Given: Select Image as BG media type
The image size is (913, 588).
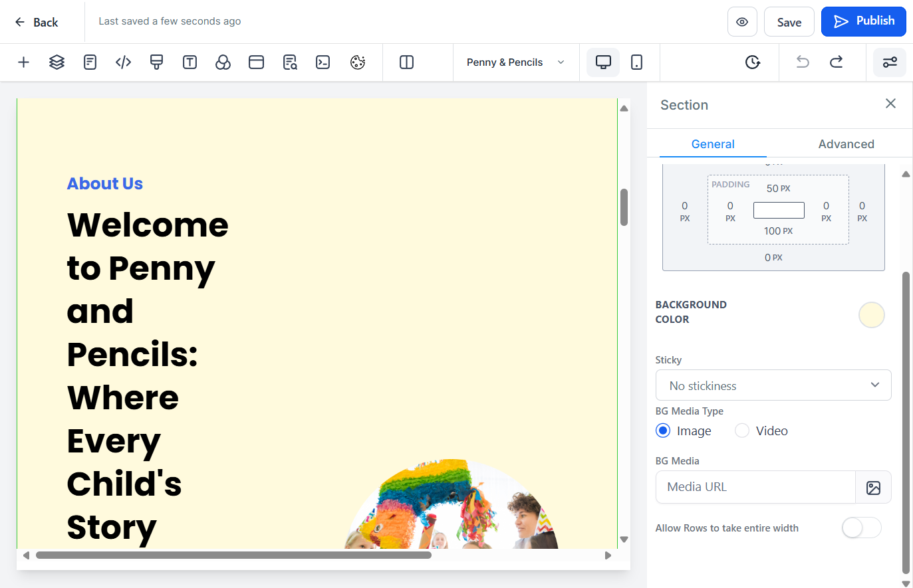Looking at the screenshot, I should coord(663,431).
